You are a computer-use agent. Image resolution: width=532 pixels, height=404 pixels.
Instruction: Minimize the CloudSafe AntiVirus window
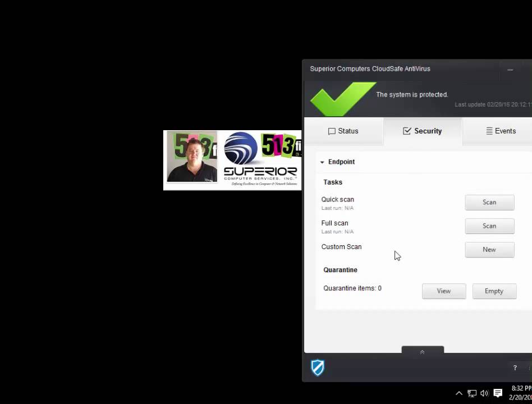click(x=510, y=70)
